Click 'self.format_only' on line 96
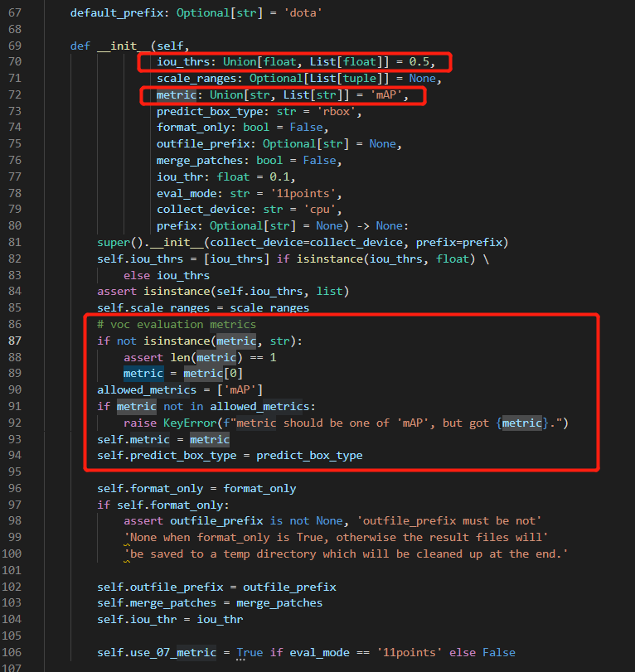This screenshot has width=635, height=672. (x=150, y=489)
